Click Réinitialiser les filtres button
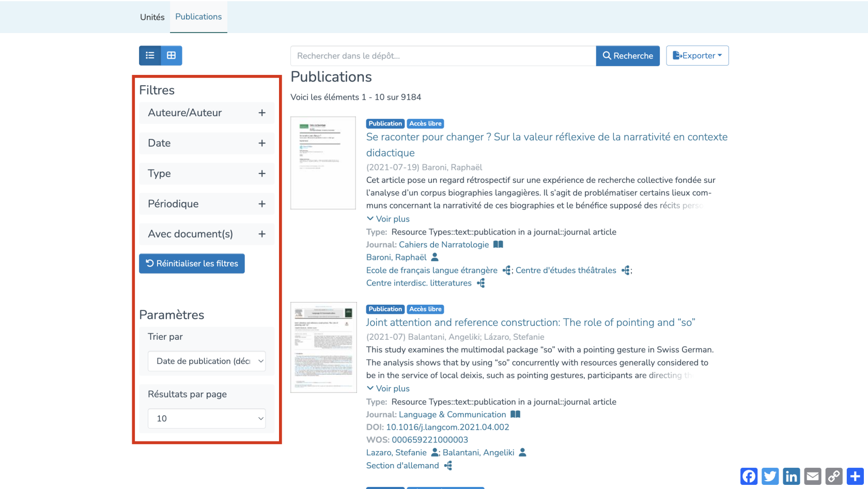The width and height of the screenshot is (868, 489). (x=192, y=263)
